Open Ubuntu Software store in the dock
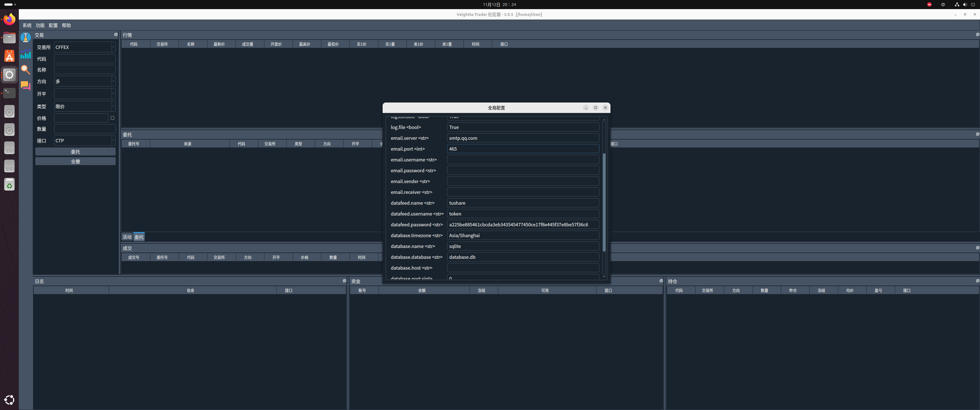The image size is (980, 410). point(9,56)
